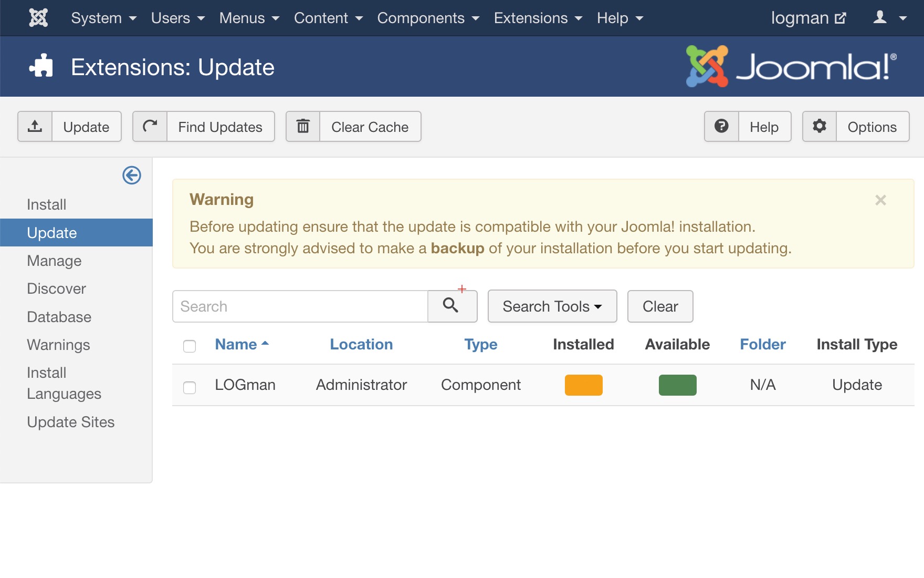
Task: Click the Clear filter button
Action: click(x=660, y=306)
